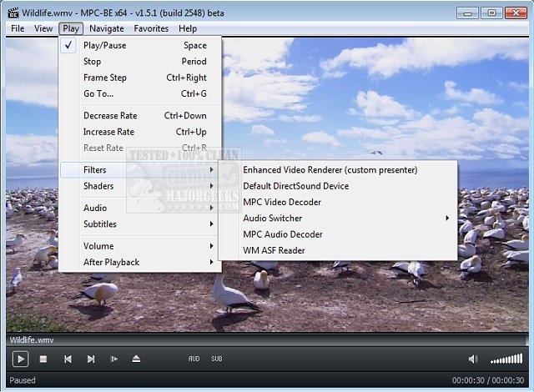
Task: Toggle the checked Play/Pause menu item
Action: [140, 45]
